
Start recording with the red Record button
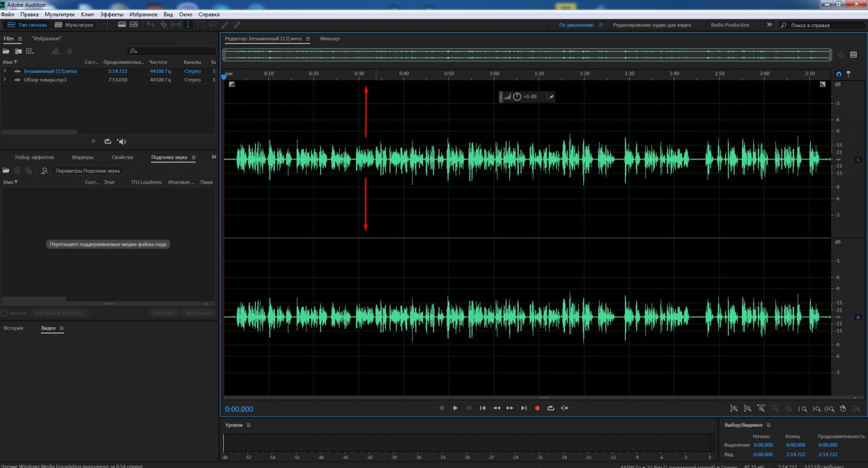coord(537,408)
